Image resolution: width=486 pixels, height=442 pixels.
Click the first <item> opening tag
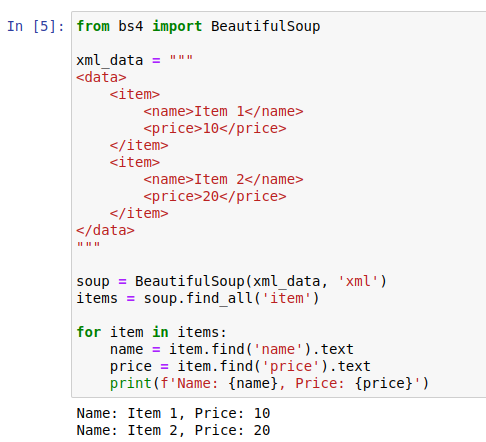[135, 94]
